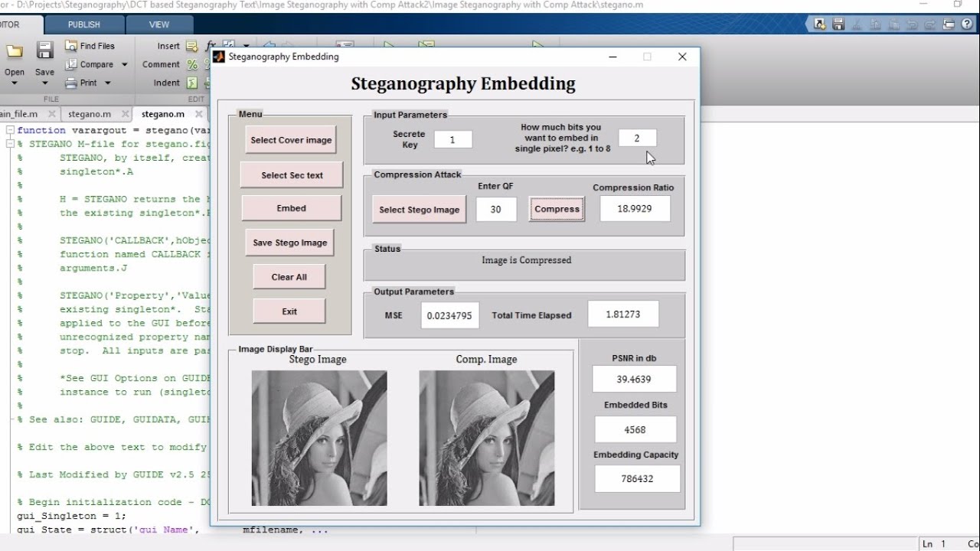Open the Find Files tool
Viewport: 980px width, 551px height.
tap(90, 46)
